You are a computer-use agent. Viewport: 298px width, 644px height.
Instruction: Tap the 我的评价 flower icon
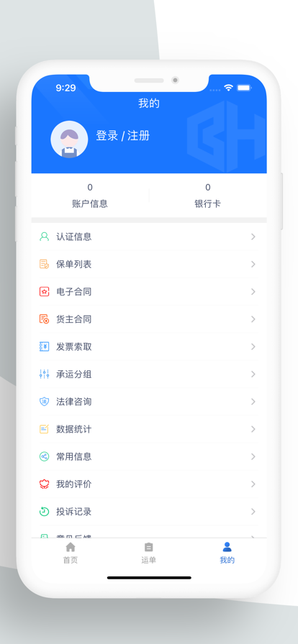click(44, 484)
